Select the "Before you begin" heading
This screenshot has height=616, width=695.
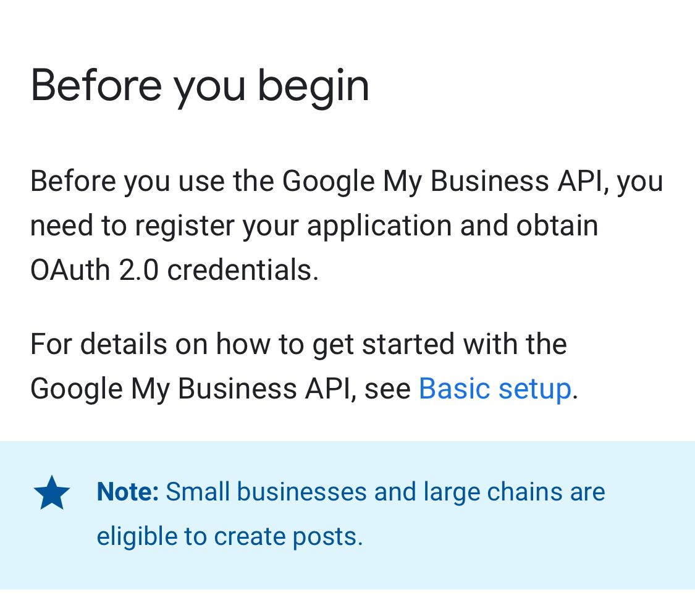pyautogui.click(x=200, y=86)
